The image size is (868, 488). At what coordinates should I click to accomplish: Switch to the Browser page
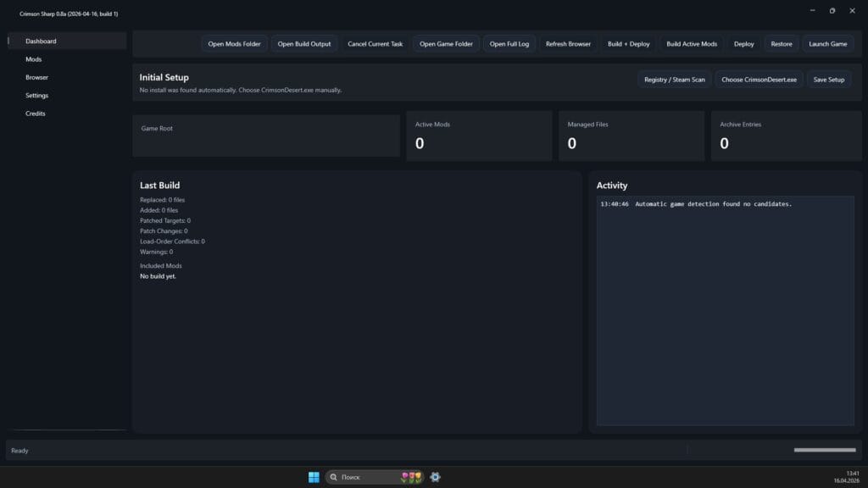point(67,77)
